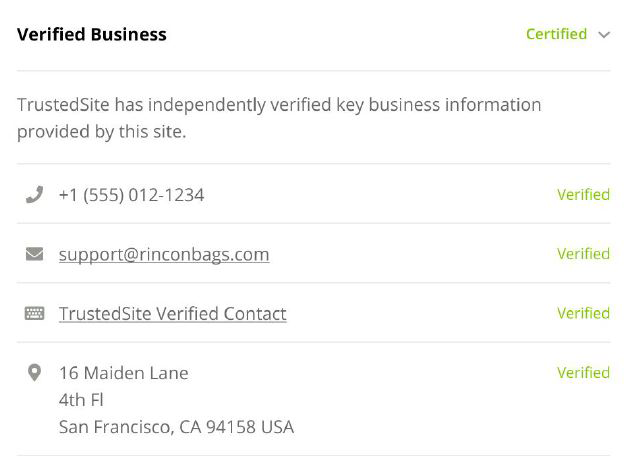627x467 pixels.
Task: Click the 'provided by this site.' text
Action: [x=101, y=132]
